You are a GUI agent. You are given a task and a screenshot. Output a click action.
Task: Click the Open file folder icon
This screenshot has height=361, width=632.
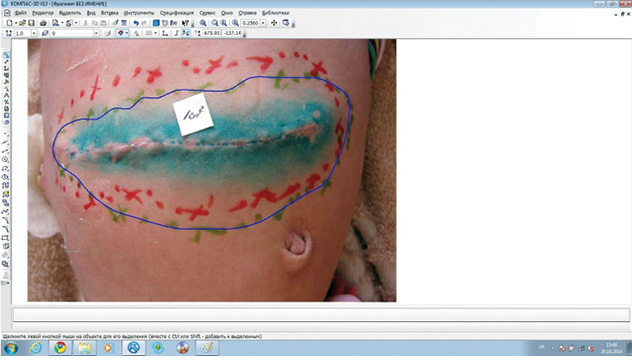[23, 23]
